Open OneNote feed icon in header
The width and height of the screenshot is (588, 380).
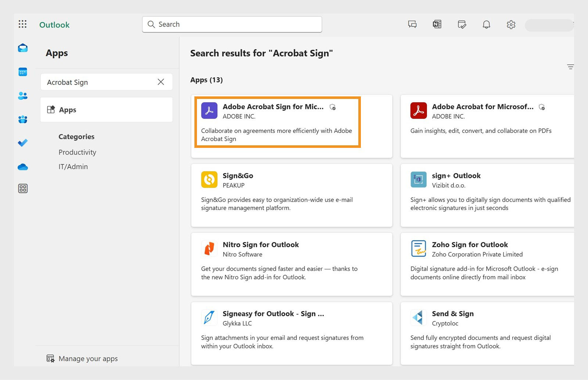click(437, 25)
